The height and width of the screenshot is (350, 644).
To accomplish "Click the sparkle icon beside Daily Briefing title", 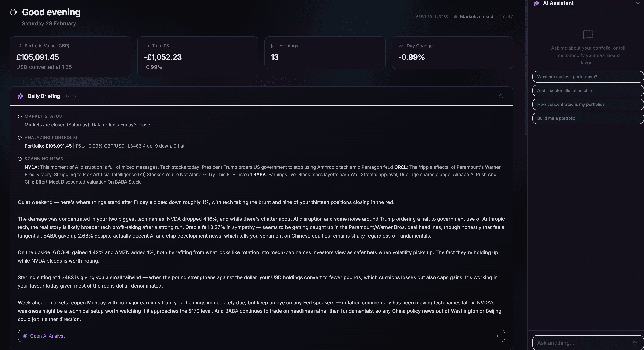I will (x=20, y=96).
